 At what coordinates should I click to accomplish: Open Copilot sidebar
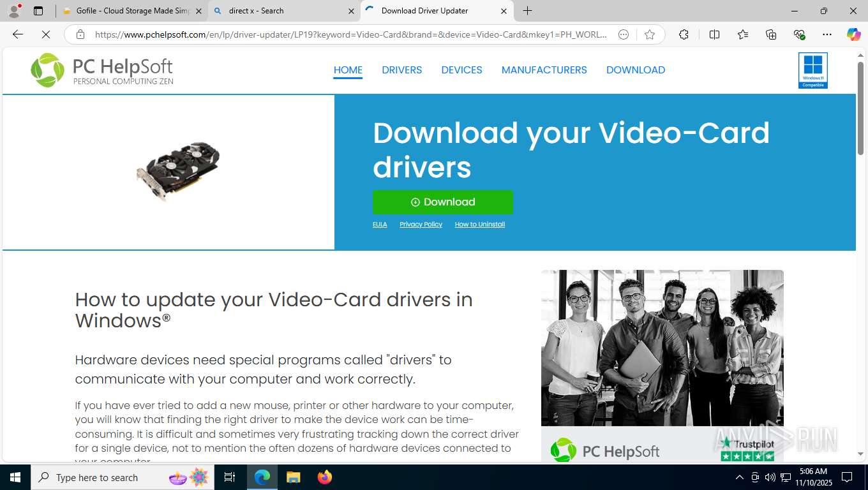tap(853, 34)
